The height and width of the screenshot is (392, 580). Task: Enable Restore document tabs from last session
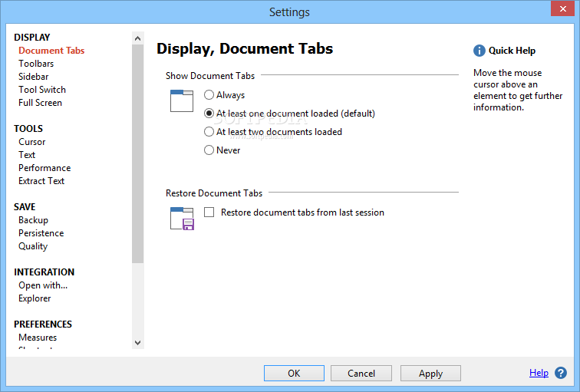pyautogui.click(x=209, y=212)
